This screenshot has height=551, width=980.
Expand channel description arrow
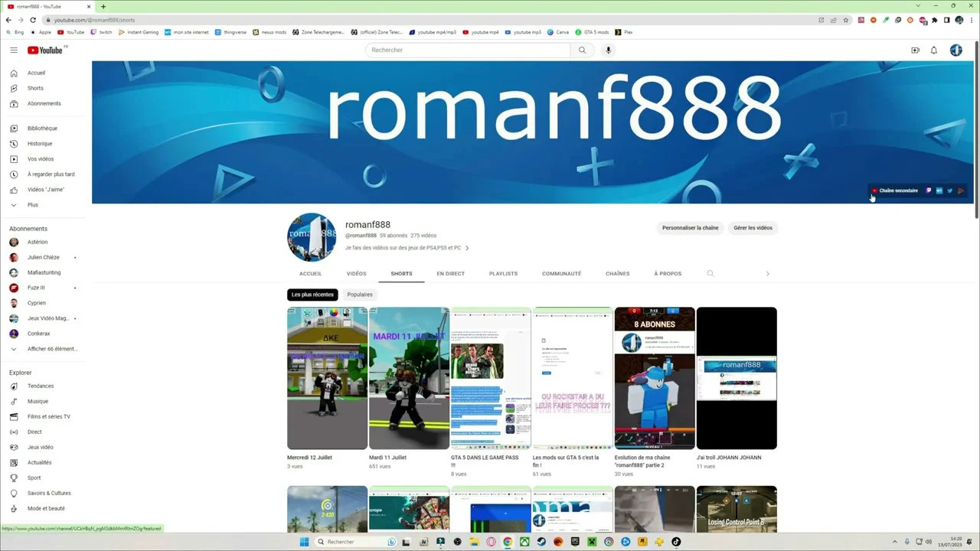[x=467, y=248]
